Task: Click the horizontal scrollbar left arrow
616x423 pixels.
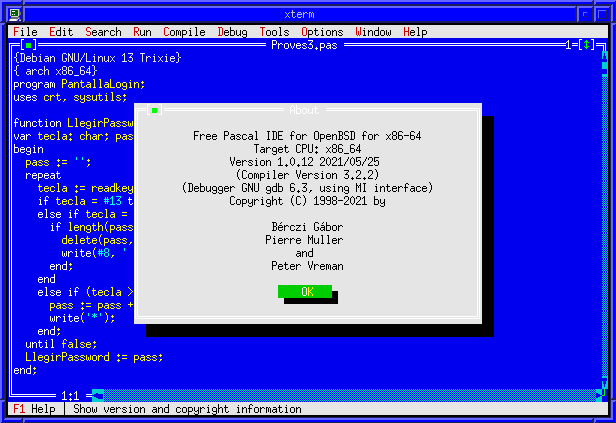Action: point(98,396)
